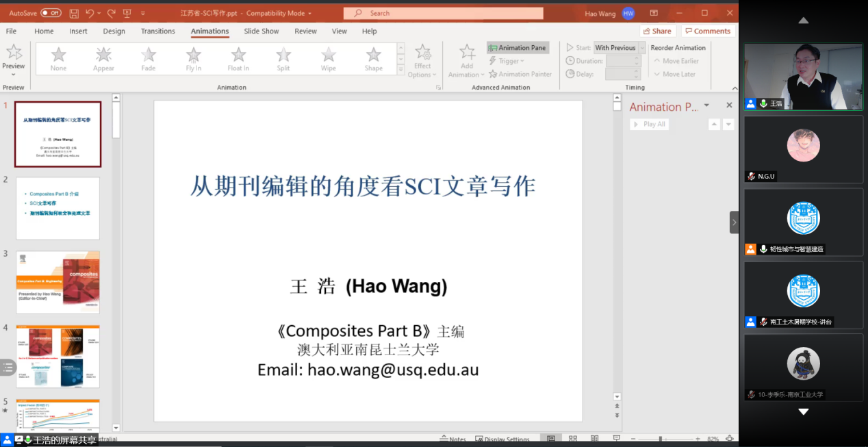Select slide 3 thumbnail

click(x=58, y=282)
